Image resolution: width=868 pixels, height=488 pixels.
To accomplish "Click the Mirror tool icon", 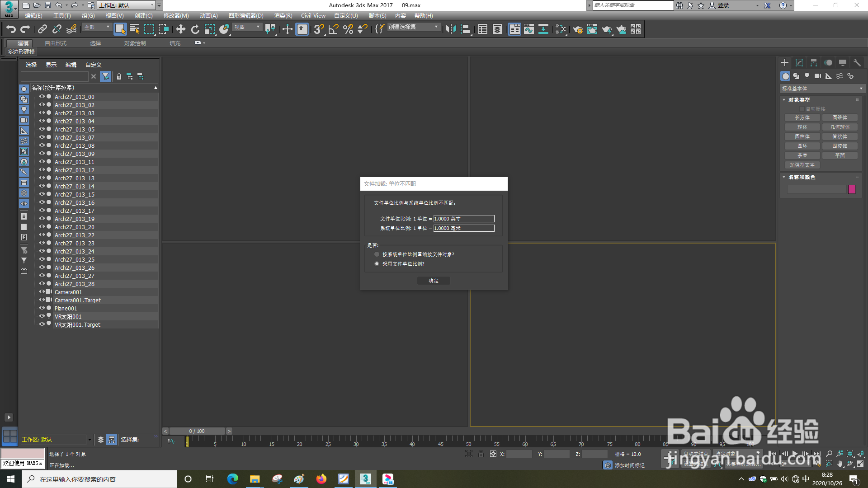I will [450, 29].
